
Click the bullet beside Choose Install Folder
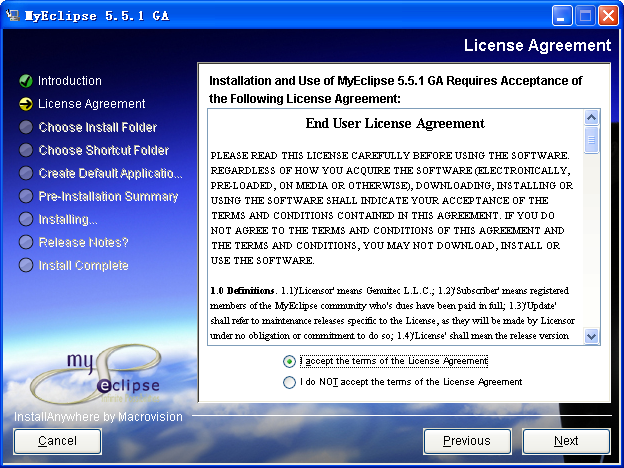click(x=26, y=127)
